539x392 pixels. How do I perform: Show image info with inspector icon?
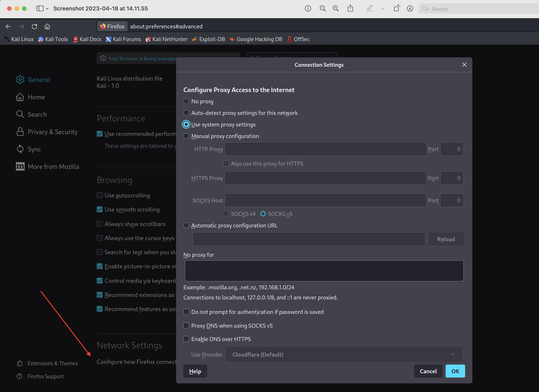[308, 9]
